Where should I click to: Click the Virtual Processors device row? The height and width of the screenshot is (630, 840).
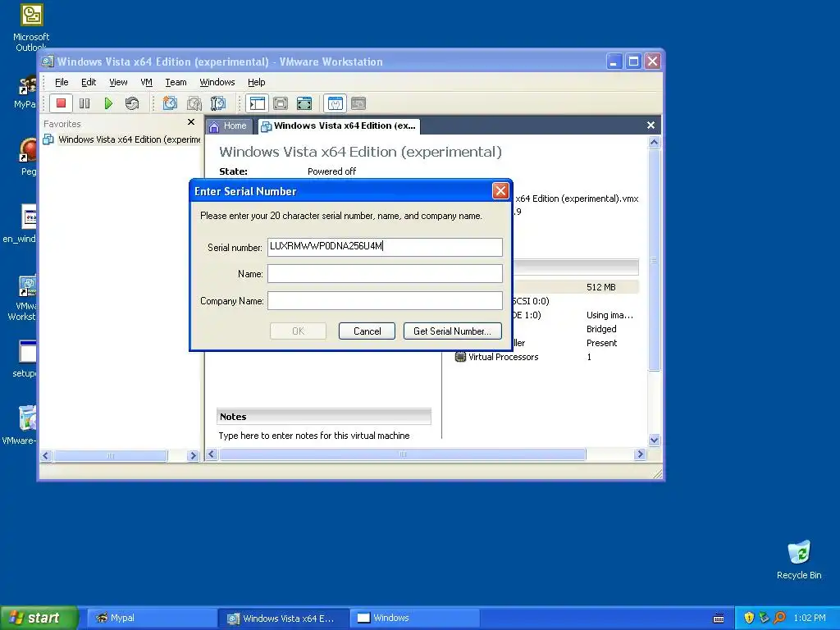point(546,357)
